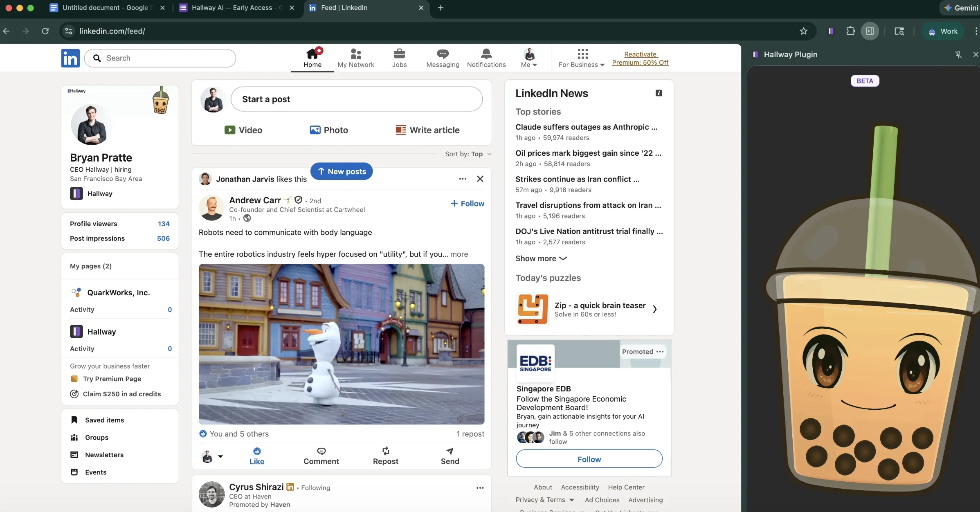This screenshot has width=980, height=512.
Task: Click the New posts pill button
Action: pos(342,171)
